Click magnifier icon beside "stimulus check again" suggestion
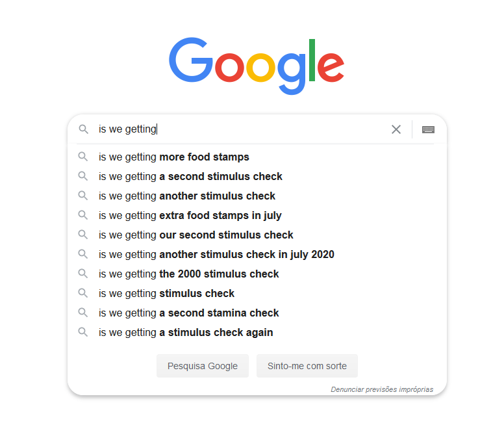The height and width of the screenshot is (440, 504). pyautogui.click(x=83, y=332)
